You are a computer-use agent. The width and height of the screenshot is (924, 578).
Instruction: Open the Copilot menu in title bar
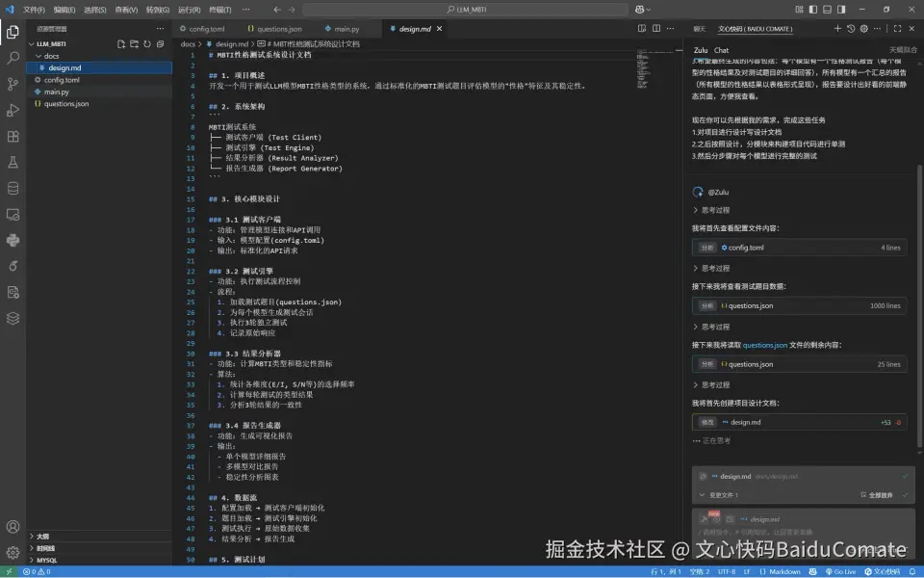tap(643, 10)
